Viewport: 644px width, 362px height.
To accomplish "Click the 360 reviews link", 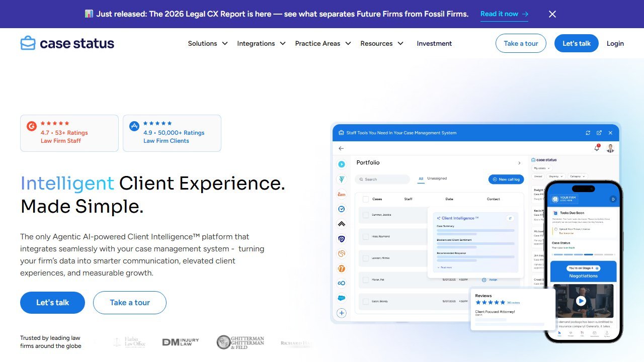I will click(x=513, y=303).
